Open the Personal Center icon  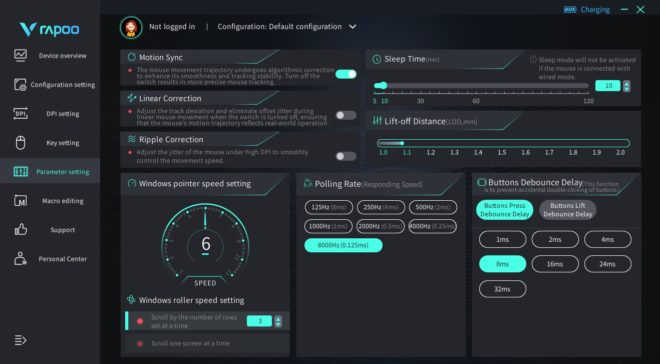[20, 259]
